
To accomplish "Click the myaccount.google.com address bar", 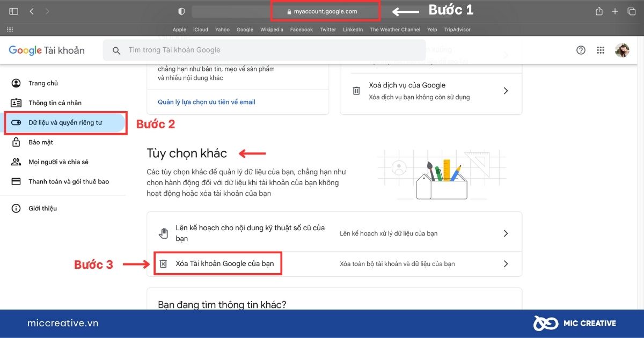I will coord(325,11).
